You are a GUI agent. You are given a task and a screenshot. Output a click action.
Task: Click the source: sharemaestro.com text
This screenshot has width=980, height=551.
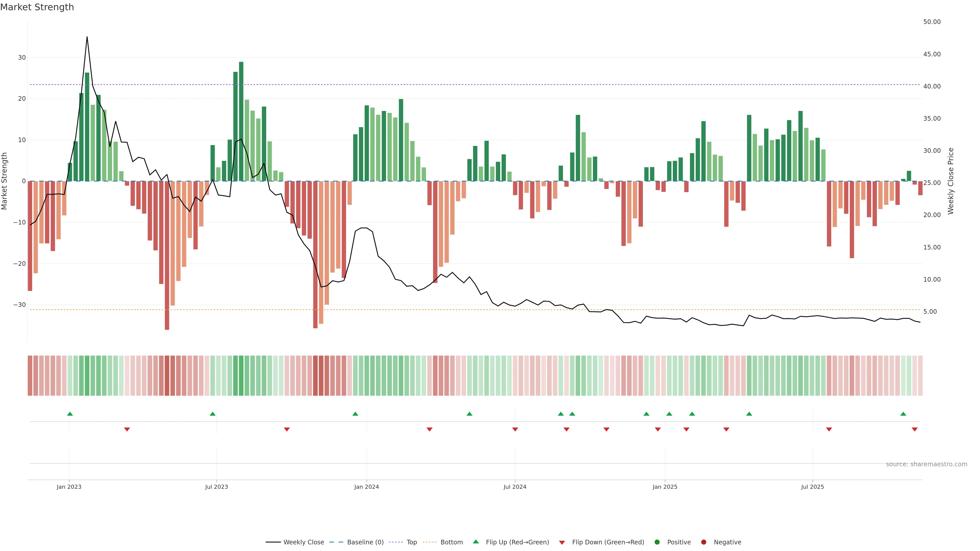pos(926,464)
